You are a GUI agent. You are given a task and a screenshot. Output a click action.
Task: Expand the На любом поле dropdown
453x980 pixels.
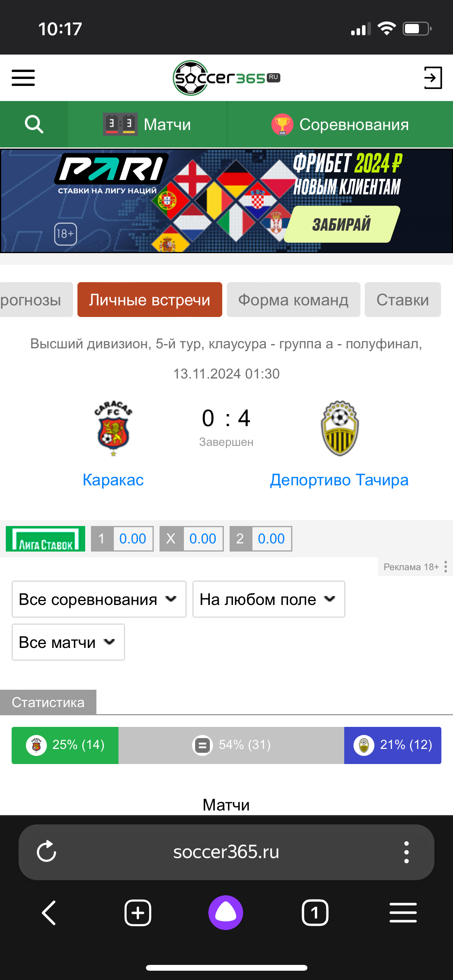[x=268, y=599]
